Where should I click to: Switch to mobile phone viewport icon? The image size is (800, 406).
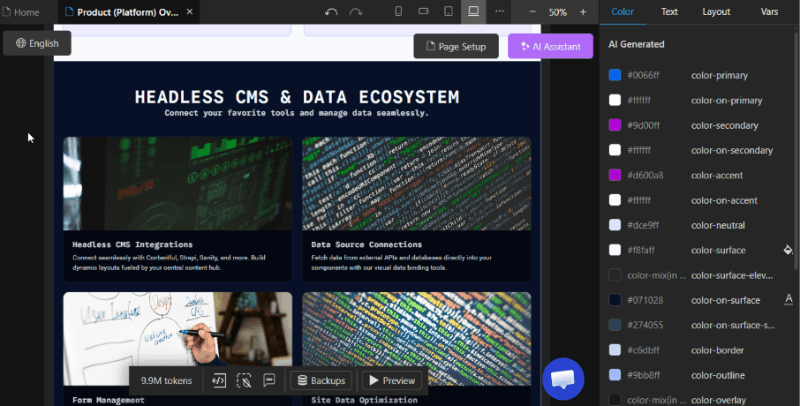pyautogui.click(x=398, y=12)
